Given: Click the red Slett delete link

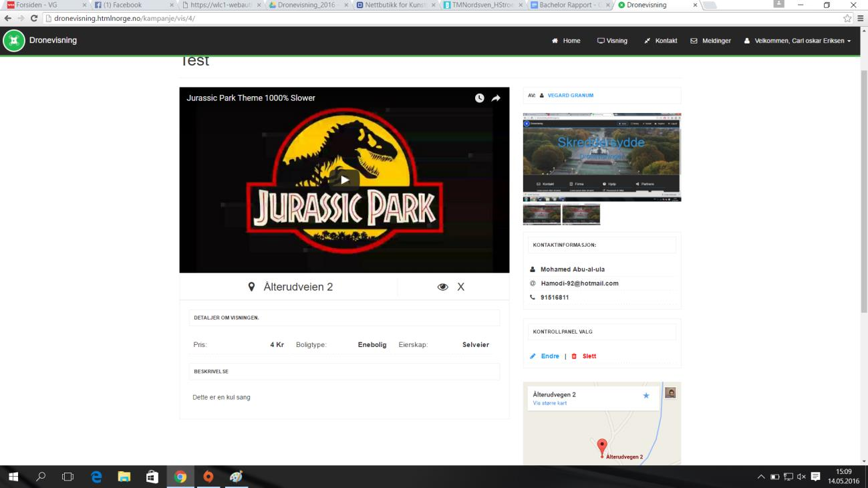Looking at the screenshot, I should pyautogui.click(x=589, y=356).
